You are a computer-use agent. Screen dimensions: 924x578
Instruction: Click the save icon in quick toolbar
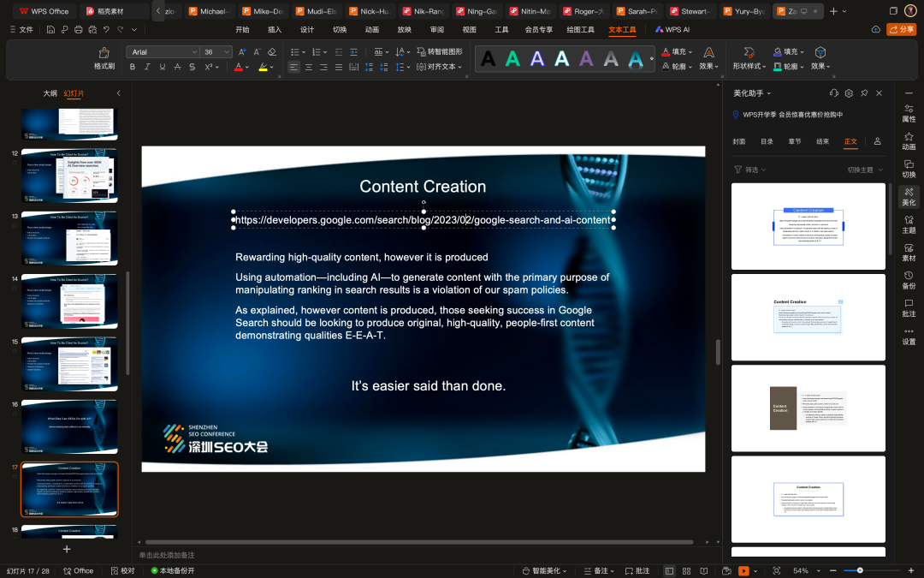(50, 29)
